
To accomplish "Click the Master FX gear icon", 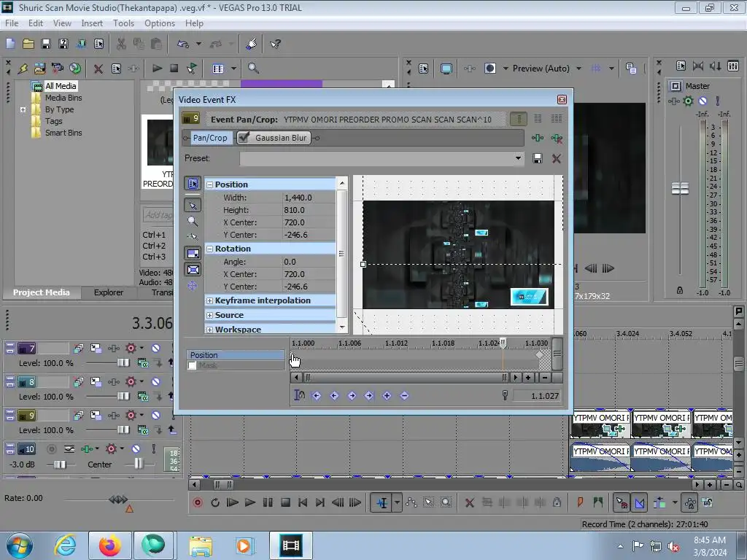I will point(688,101).
